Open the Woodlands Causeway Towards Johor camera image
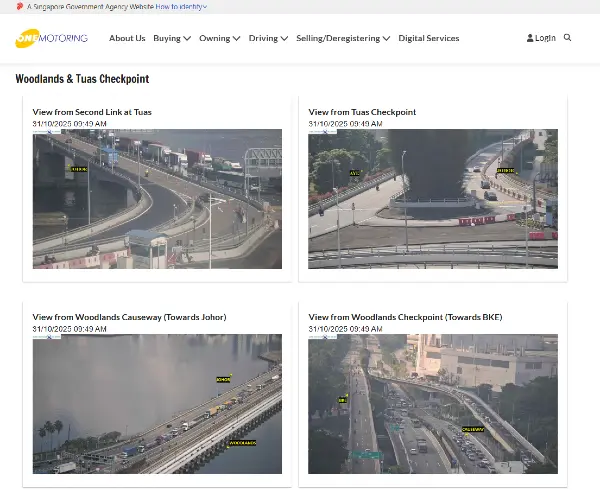 tap(157, 404)
